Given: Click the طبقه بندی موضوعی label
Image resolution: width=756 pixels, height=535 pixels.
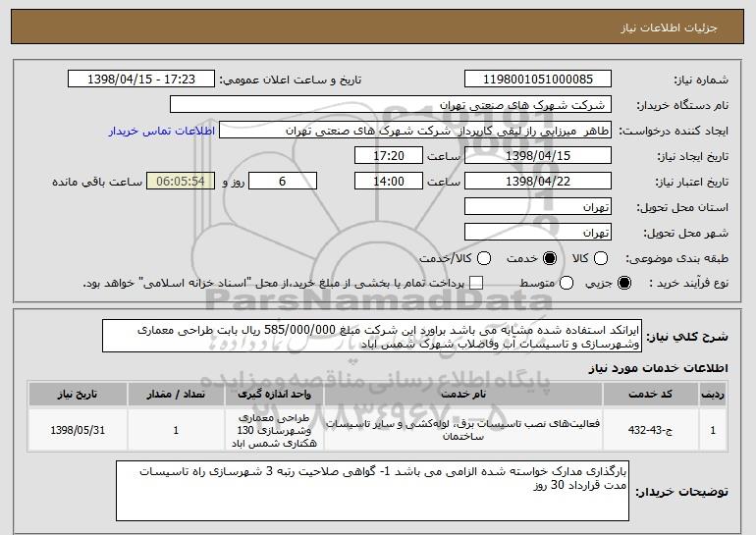Looking at the screenshot, I should pyautogui.click(x=676, y=259).
